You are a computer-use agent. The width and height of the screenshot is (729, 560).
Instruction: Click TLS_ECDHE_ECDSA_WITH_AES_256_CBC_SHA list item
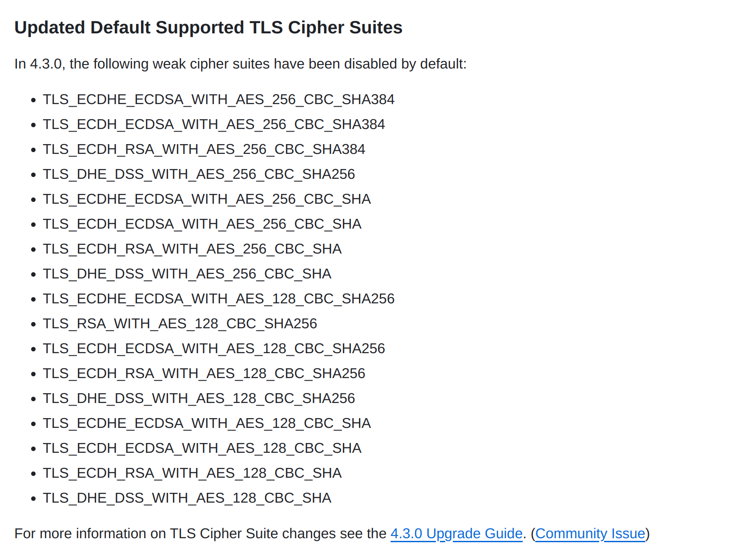[207, 199]
